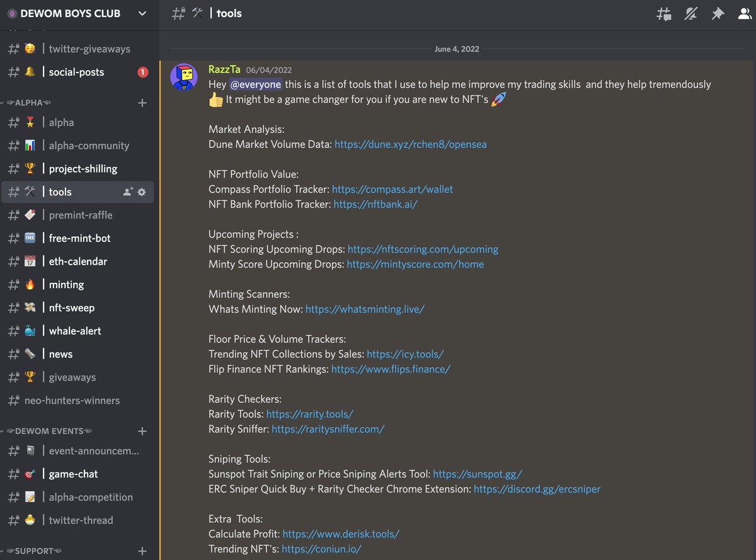Open free-mint-bot channel
This screenshot has width=756, height=560.
(x=77, y=238)
